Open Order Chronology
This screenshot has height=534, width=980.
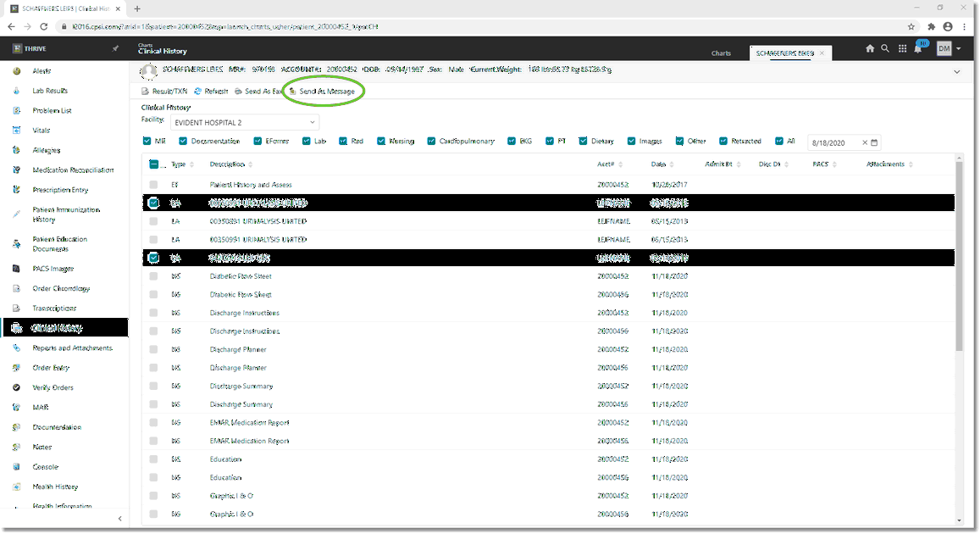click(x=61, y=289)
